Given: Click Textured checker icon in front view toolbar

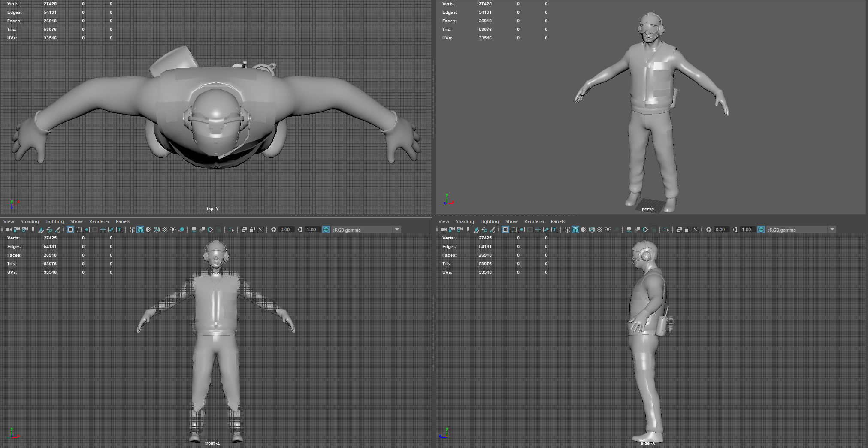Looking at the screenshot, I should (165, 230).
